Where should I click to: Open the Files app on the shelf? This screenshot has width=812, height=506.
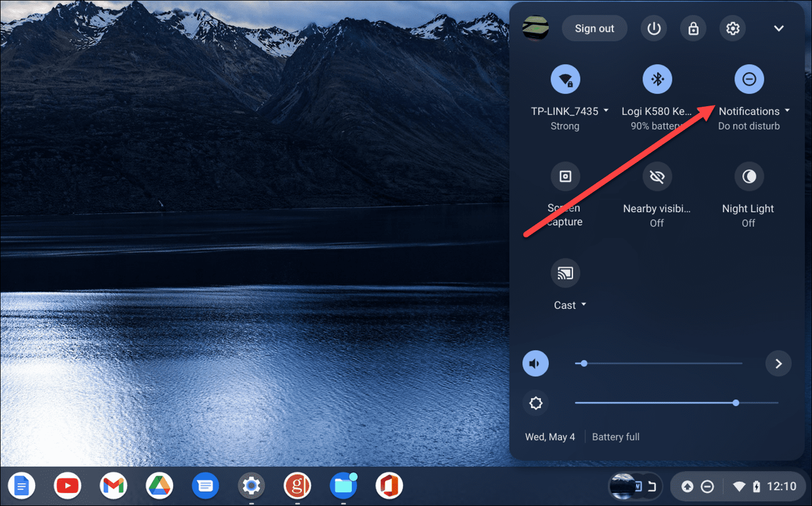[343, 486]
